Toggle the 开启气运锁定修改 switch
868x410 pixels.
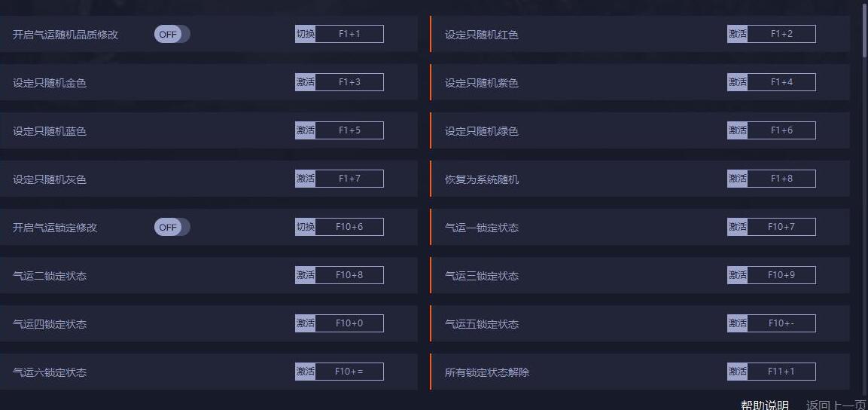[x=172, y=227]
